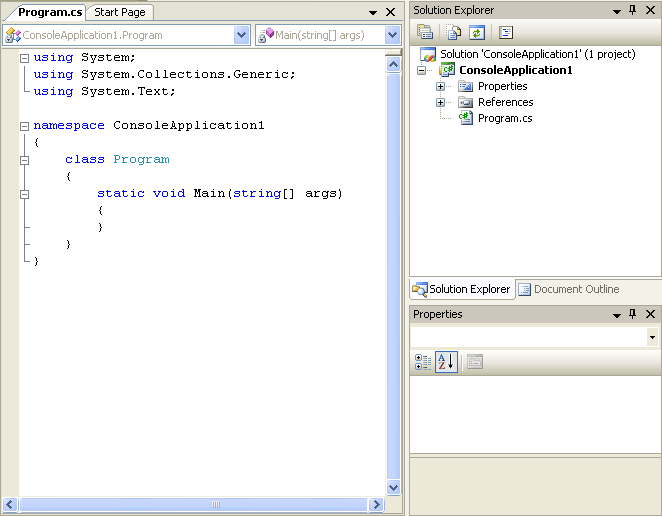Click the solution icon next to Solution 'ConsoleApplication1'
Viewport: 662px width, 516px height.
pos(428,54)
